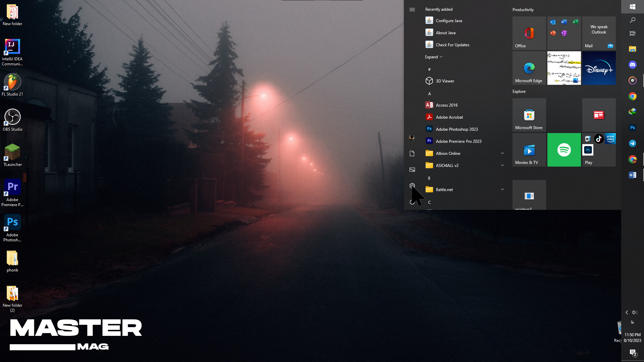Click the Explore group heading
Image resolution: width=644 pixels, height=362 pixels.
[x=519, y=91]
